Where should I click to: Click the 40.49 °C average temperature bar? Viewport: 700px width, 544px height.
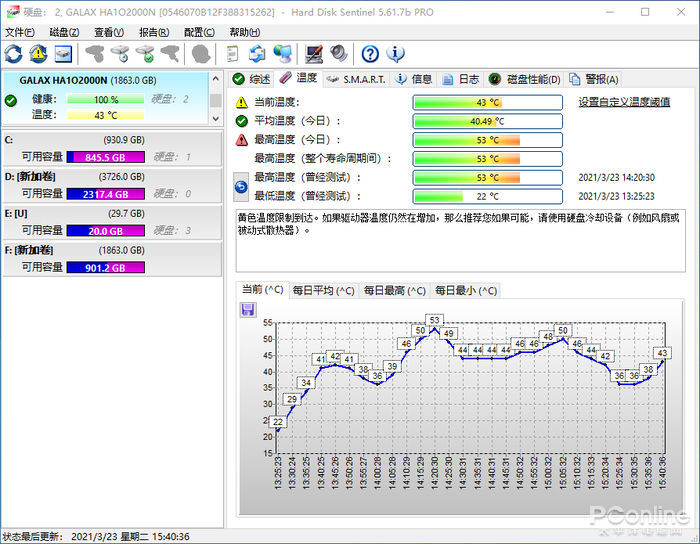488,121
